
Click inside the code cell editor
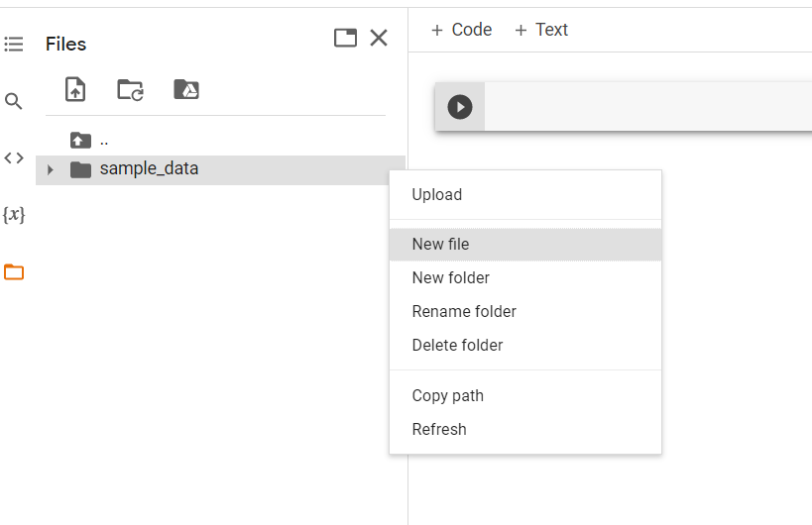tap(644, 106)
